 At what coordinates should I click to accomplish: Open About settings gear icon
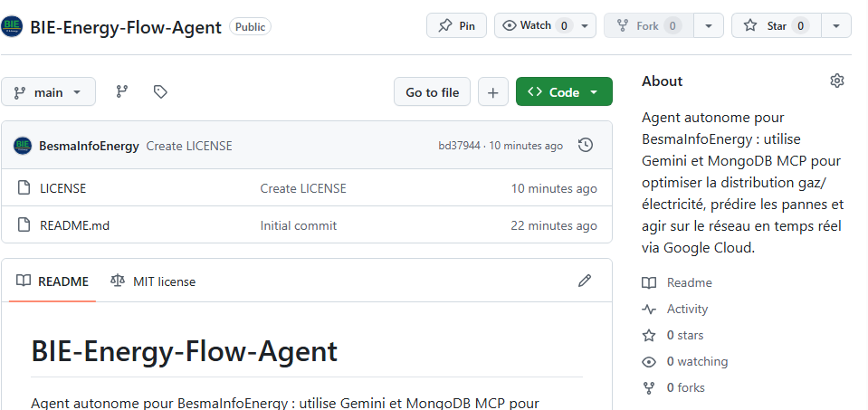click(837, 81)
